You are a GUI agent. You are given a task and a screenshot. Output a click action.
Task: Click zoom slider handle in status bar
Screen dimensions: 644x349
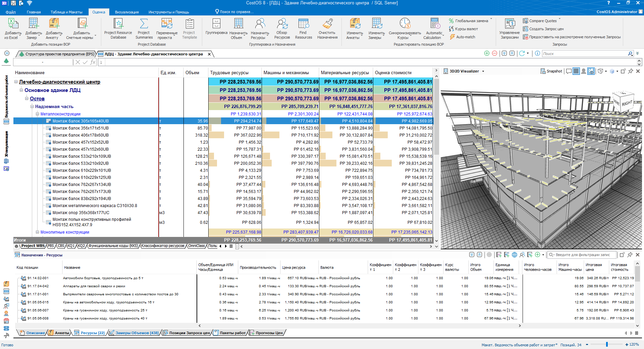click(607, 344)
